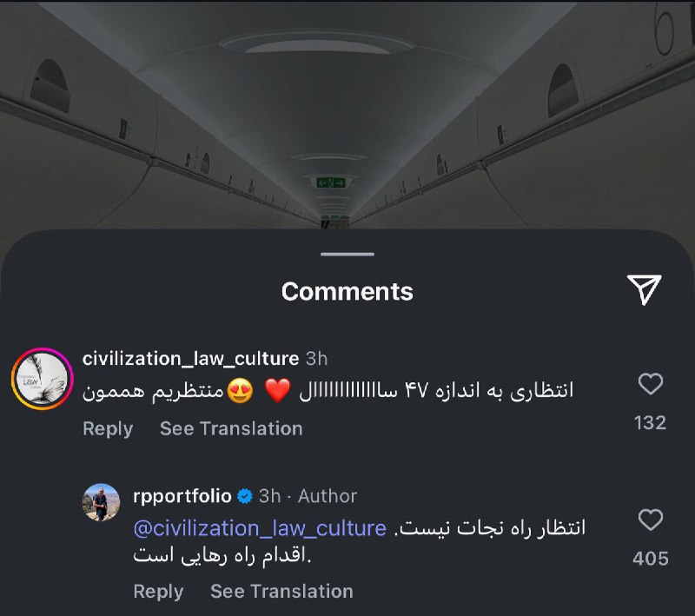
Task: Click the blue verified badge next to rpportfolio
Action: (245, 496)
